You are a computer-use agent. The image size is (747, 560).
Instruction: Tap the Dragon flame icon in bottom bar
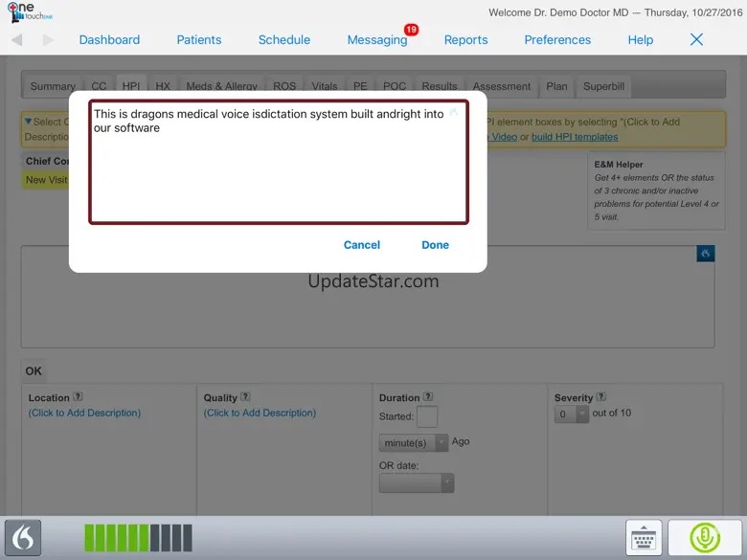click(23, 538)
